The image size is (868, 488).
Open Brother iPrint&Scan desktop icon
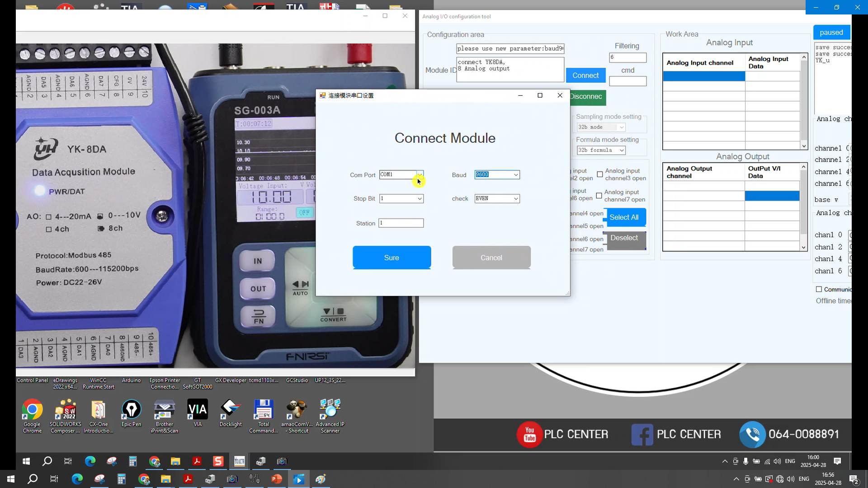click(x=165, y=410)
